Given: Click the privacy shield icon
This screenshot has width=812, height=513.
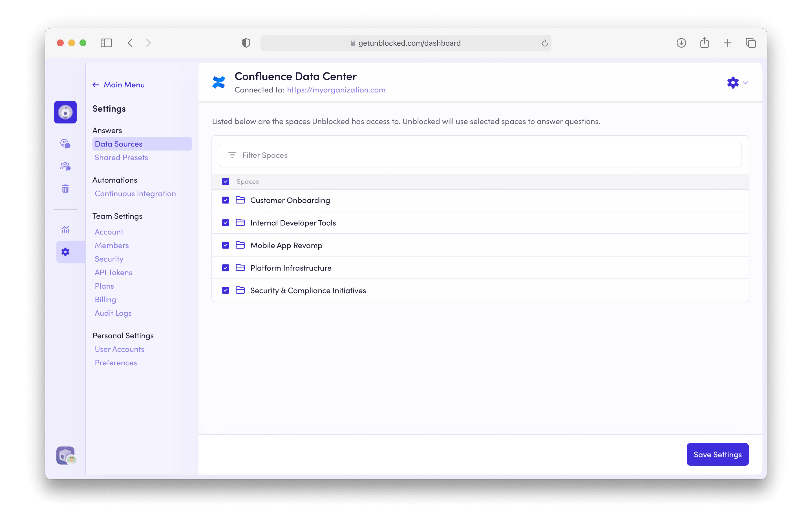Looking at the screenshot, I should pyautogui.click(x=246, y=43).
